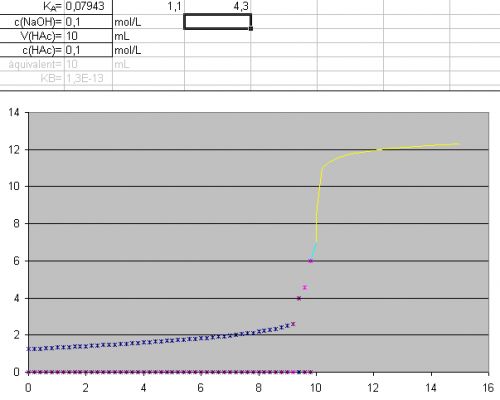Select the V(HAc) value cell 10

[88, 36]
